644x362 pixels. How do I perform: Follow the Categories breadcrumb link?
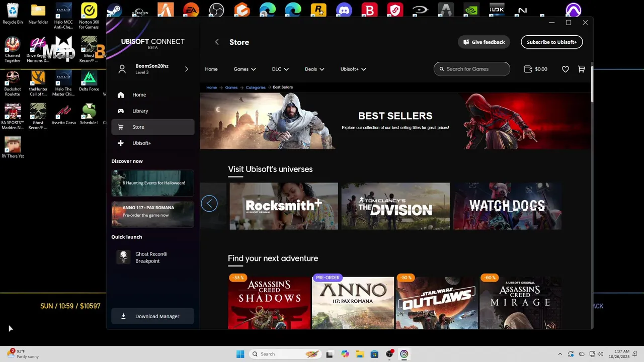point(256,87)
